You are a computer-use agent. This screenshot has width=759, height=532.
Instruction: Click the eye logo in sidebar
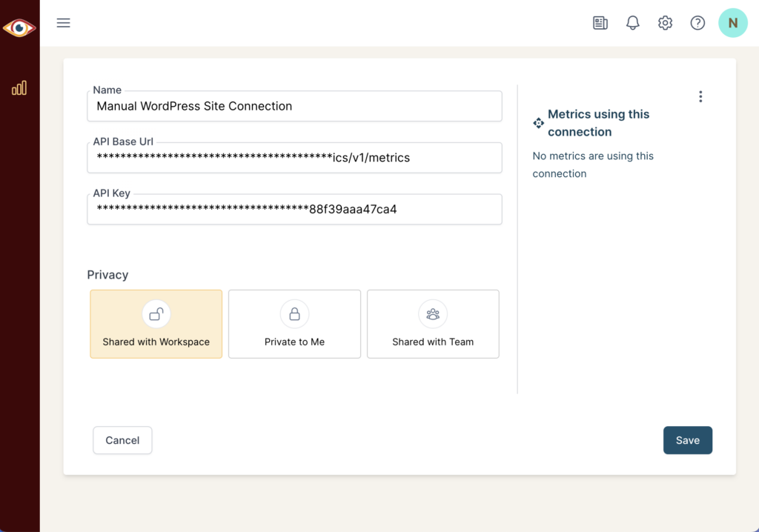click(x=19, y=28)
